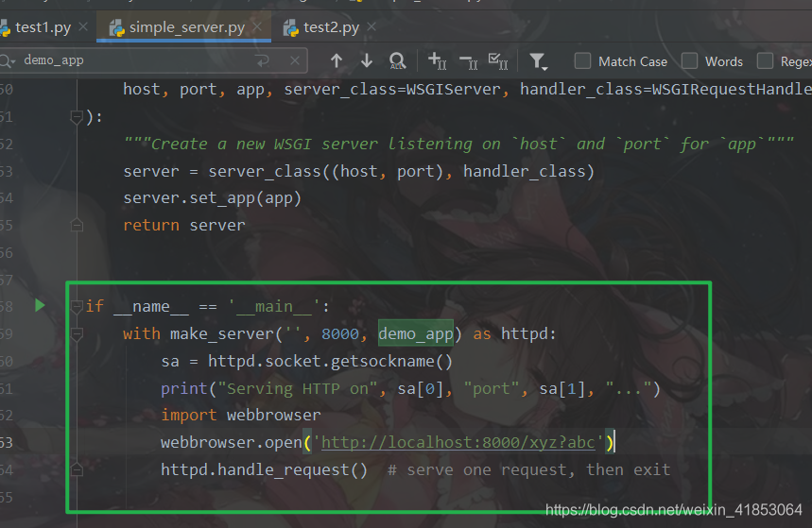Image resolution: width=812 pixels, height=528 pixels.
Task: Go to previous search occurrence arrow
Action: click(x=337, y=61)
